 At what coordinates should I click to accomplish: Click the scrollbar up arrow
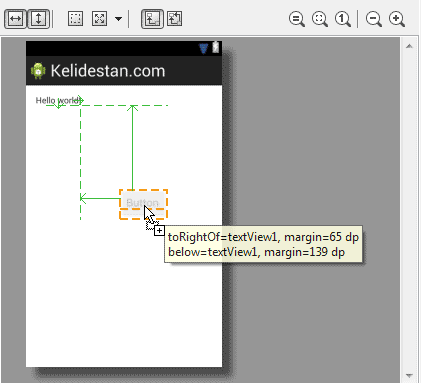[x=409, y=46]
